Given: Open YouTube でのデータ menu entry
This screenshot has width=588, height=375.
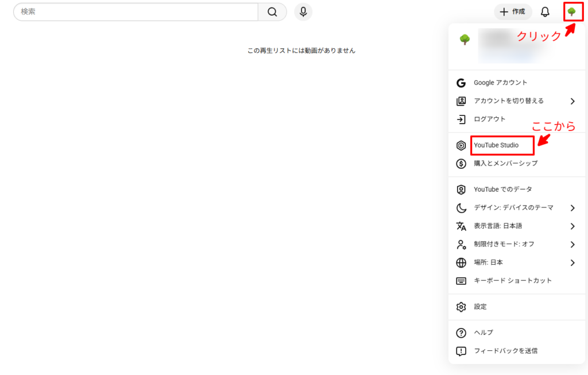Looking at the screenshot, I should 502,190.
